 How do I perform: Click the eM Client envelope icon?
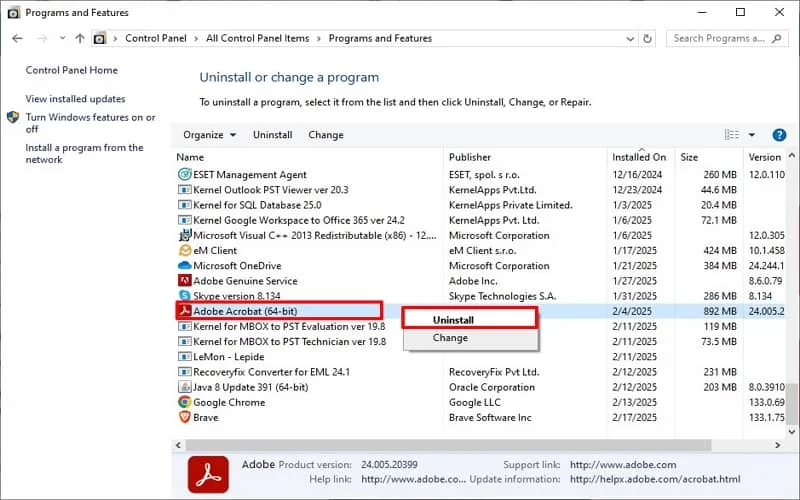pos(184,251)
